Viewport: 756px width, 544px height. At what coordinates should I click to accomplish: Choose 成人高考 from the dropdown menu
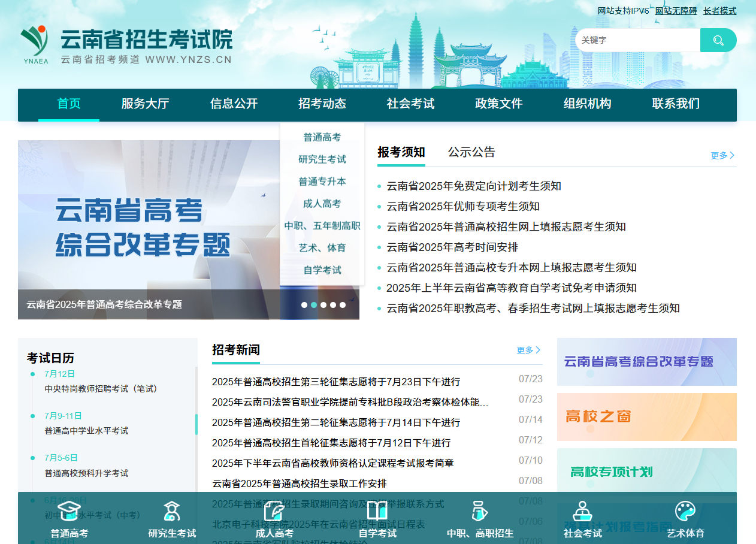322,204
